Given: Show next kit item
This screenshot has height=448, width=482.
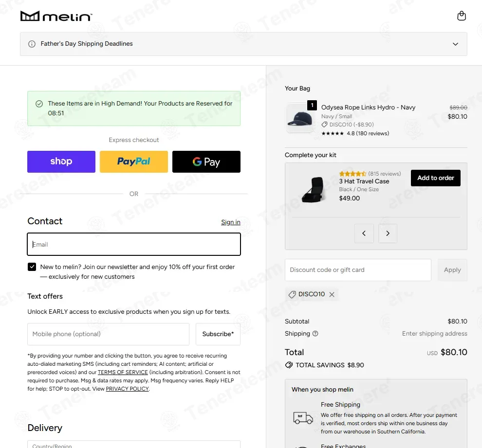Looking at the screenshot, I should point(388,233).
